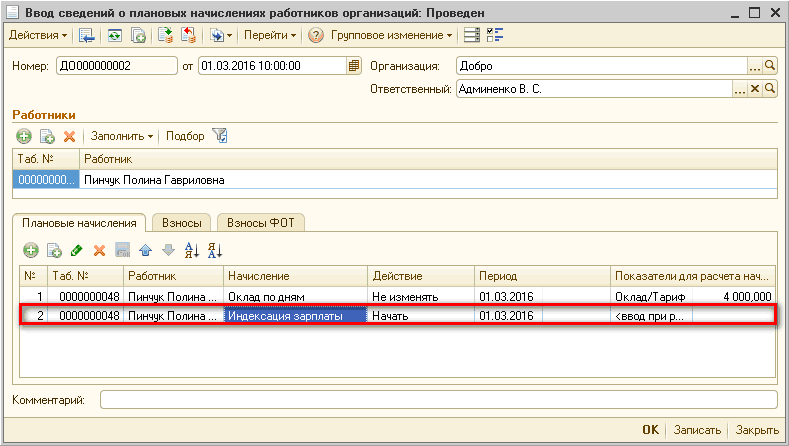Click the add row icon in Работники toolbar
789x446 pixels.
coord(23,136)
